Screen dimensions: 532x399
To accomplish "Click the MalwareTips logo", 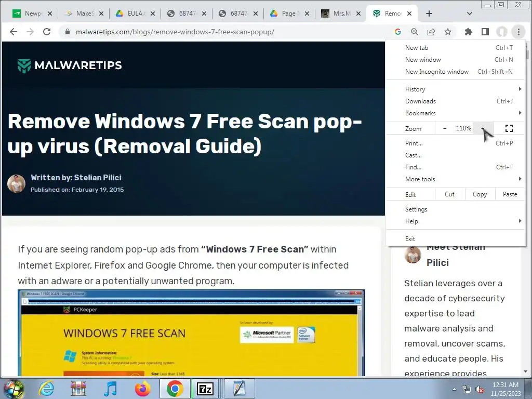I will click(70, 65).
